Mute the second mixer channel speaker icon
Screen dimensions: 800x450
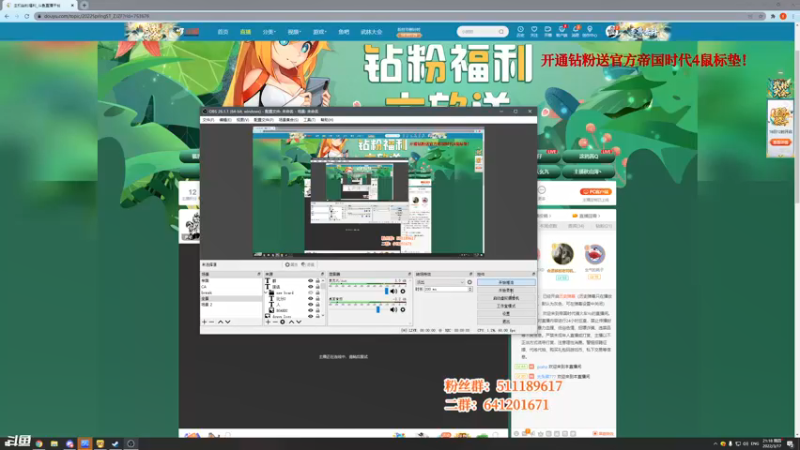(393, 310)
